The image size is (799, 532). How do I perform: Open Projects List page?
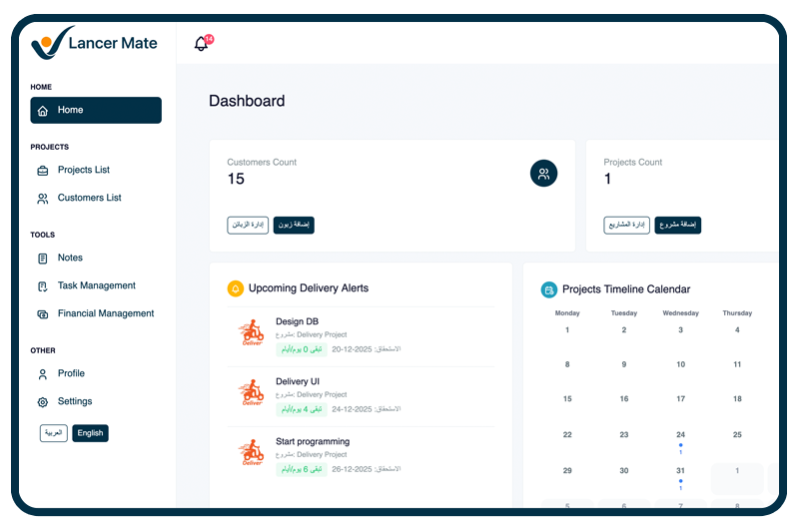83,170
